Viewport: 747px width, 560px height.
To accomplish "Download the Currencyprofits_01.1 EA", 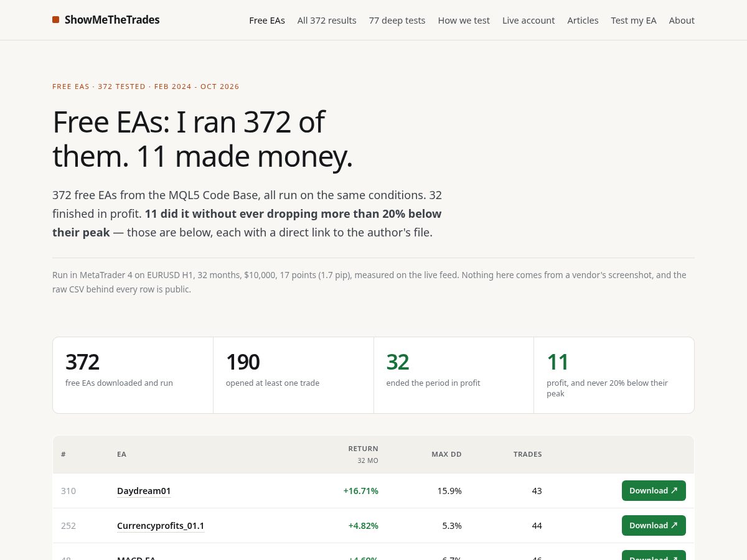I will tap(654, 525).
